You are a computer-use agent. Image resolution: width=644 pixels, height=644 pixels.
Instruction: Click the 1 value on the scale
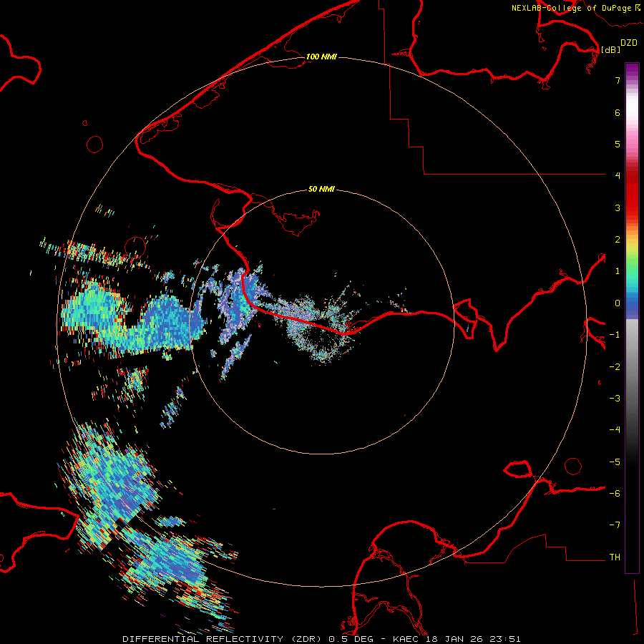[x=618, y=271]
